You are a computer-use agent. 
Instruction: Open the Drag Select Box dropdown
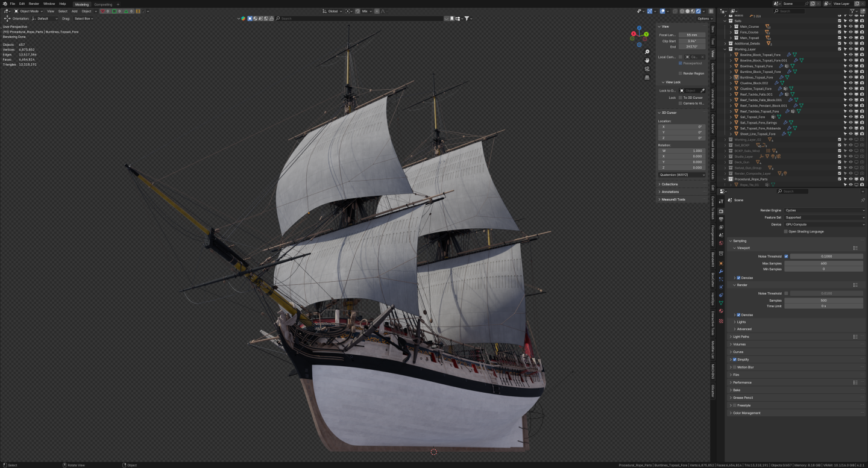pyautogui.click(x=84, y=19)
